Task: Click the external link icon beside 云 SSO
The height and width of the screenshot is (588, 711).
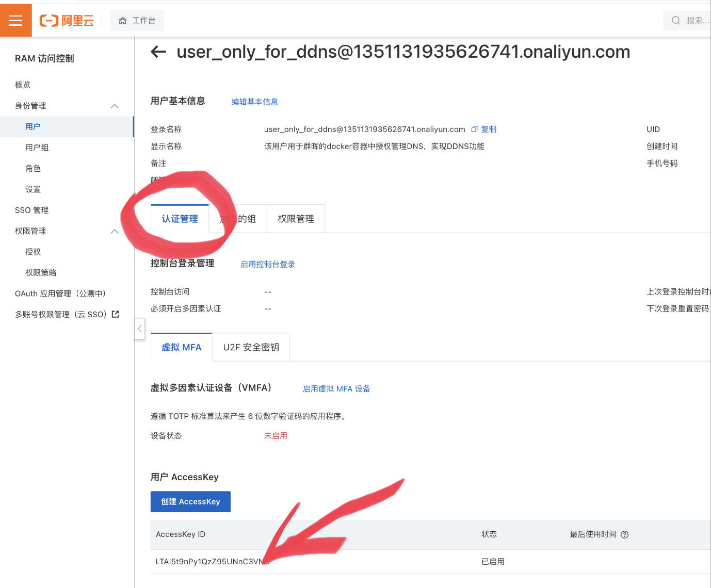Action: coord(116,314)
